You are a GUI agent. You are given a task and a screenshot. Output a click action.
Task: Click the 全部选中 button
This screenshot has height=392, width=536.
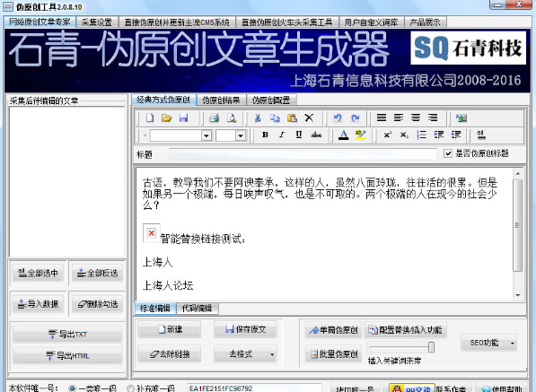point(38,273)
